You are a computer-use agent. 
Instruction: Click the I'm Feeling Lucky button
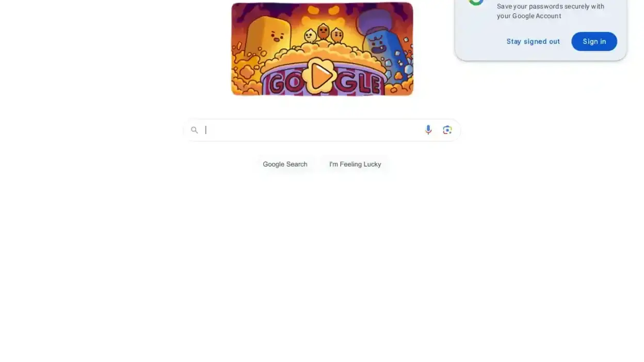coord(355,164)
